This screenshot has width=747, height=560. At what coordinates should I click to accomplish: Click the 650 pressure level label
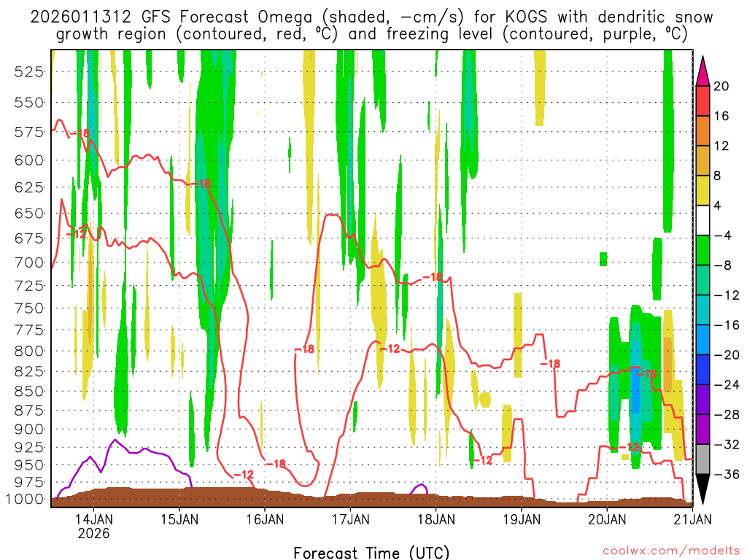28,214
